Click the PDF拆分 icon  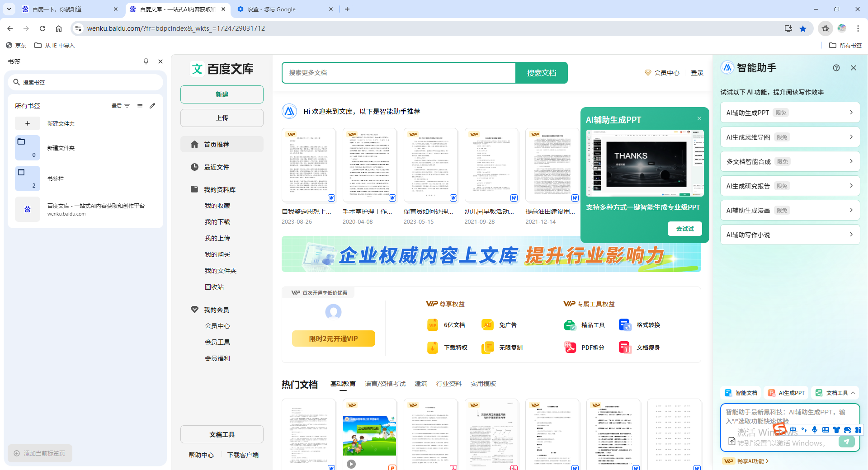[570, 348]
